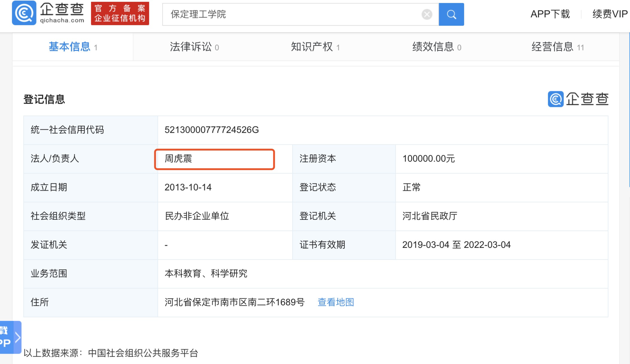Click the 官方备案企业征信机构 red badge
Screen dimensions: 630x364
[x=120, y=13]
